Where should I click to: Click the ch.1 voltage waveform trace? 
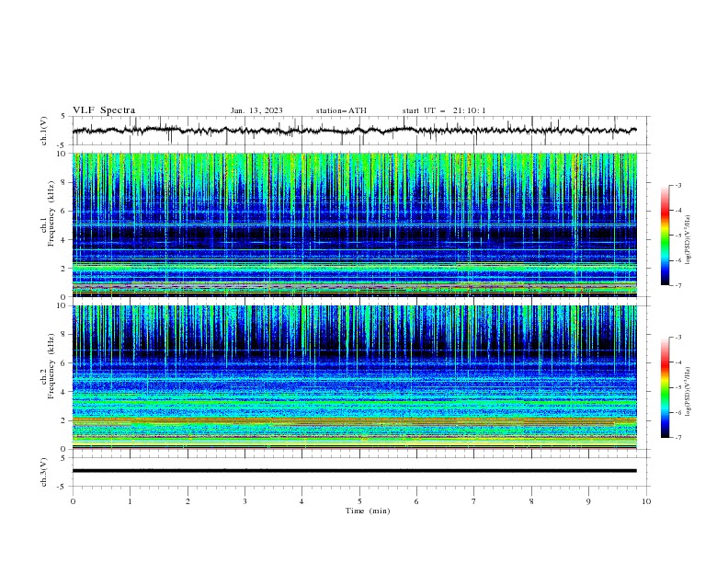[x=354, y=131]
